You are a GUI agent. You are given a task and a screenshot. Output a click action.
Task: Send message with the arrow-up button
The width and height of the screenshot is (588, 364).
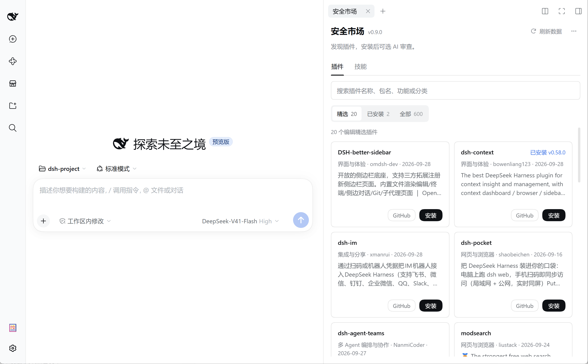[301, 220]
